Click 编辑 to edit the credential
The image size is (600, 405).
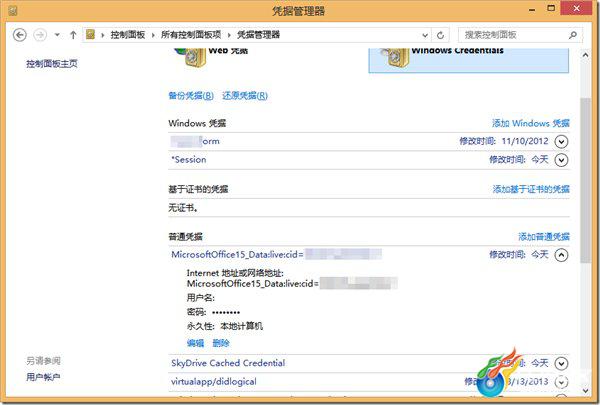(x=195, y=343)
